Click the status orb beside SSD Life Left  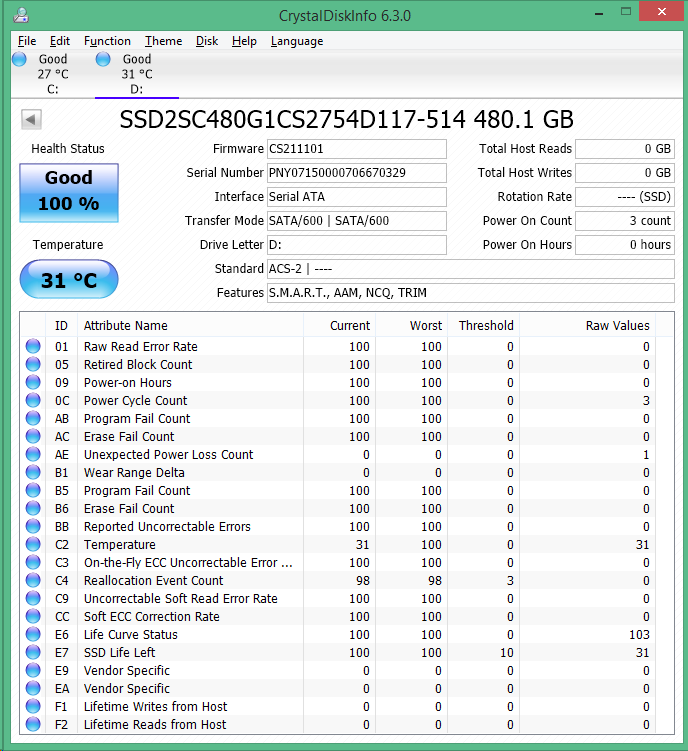tap(34, 653)
